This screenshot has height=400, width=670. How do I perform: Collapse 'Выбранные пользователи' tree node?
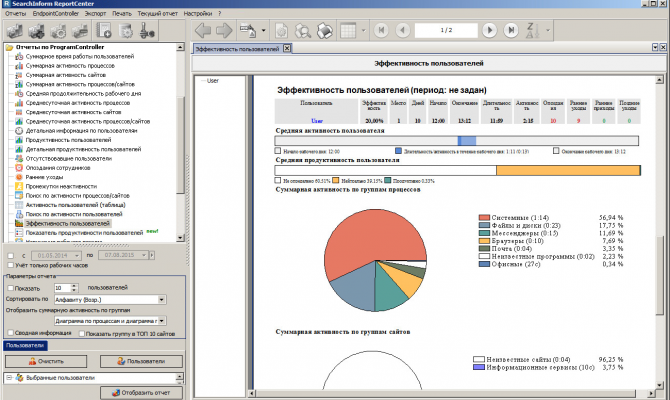click(x=9, y=378)
